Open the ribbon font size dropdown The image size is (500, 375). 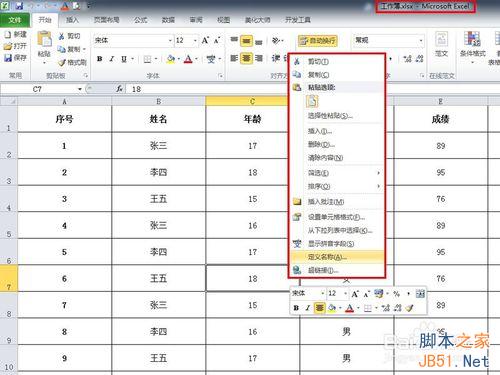coord(195,41)
